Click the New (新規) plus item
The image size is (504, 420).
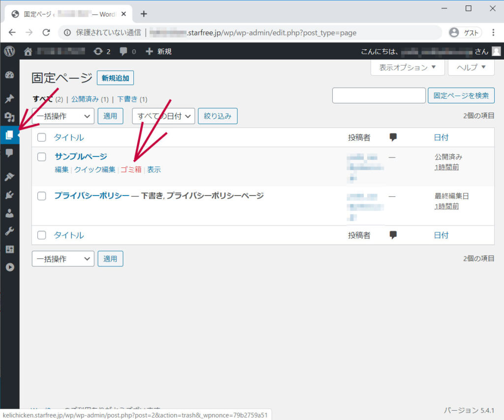tap(158, 52)
